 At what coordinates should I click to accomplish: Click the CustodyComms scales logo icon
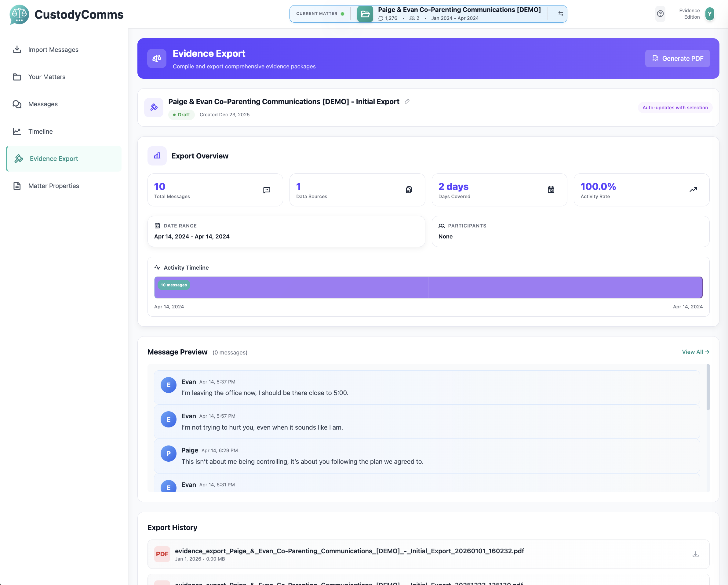19,15
